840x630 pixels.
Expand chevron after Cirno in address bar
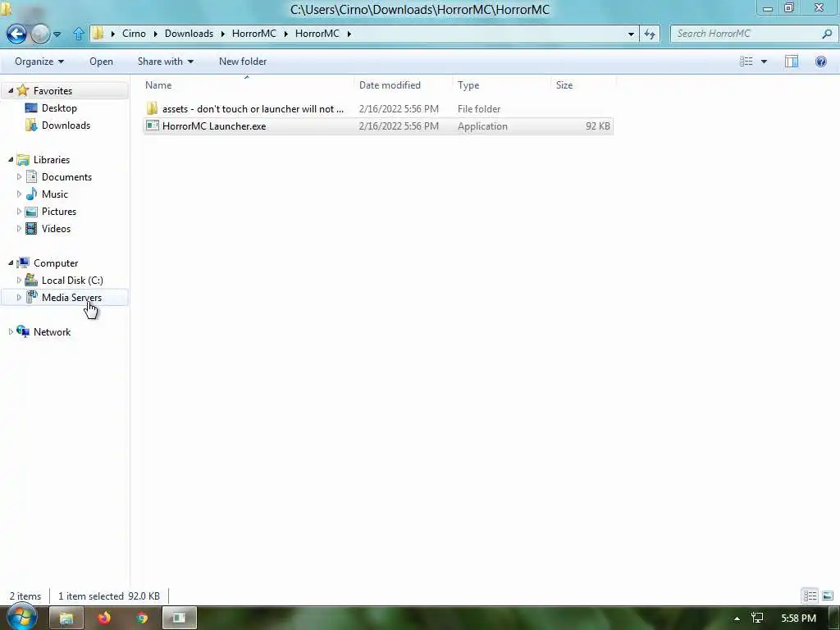click(155, 34)
